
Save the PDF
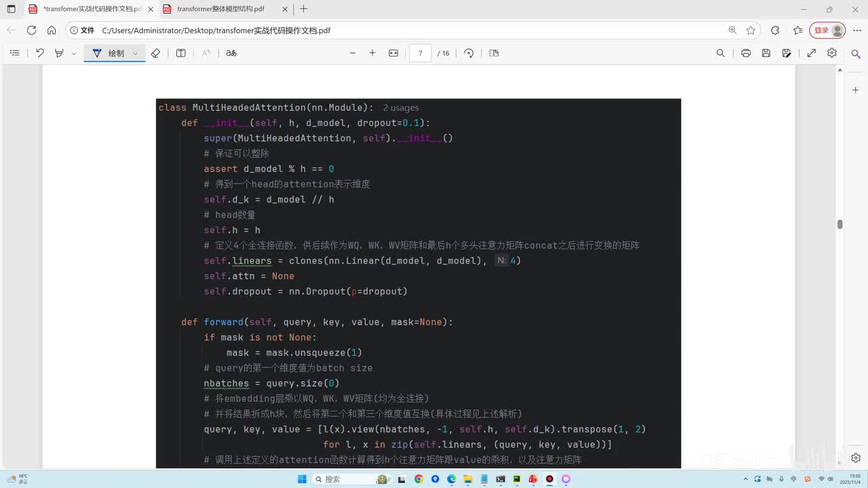point(766,53)
